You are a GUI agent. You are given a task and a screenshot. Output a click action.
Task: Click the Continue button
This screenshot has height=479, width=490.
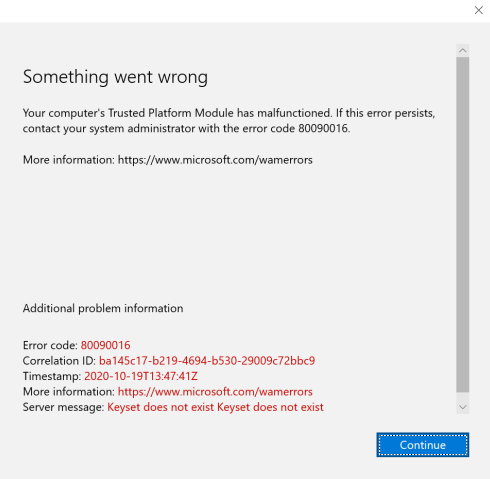click(423, 445)
